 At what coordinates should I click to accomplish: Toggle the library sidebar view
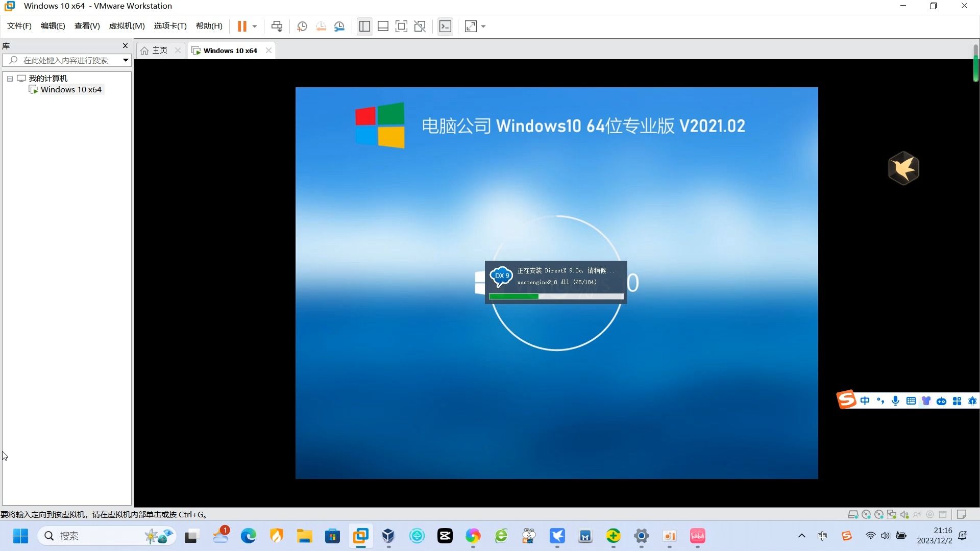[x=364, y=27]
